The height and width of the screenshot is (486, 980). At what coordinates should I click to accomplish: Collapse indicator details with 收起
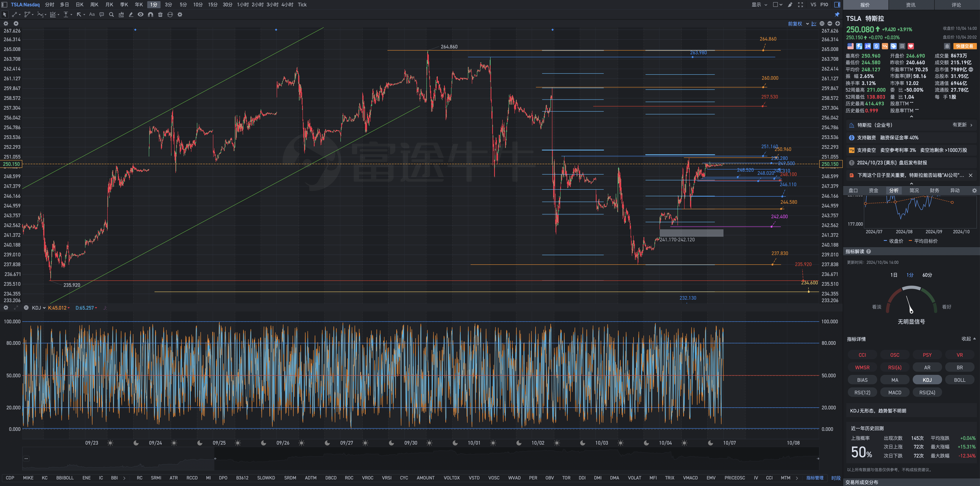[969, 339]
